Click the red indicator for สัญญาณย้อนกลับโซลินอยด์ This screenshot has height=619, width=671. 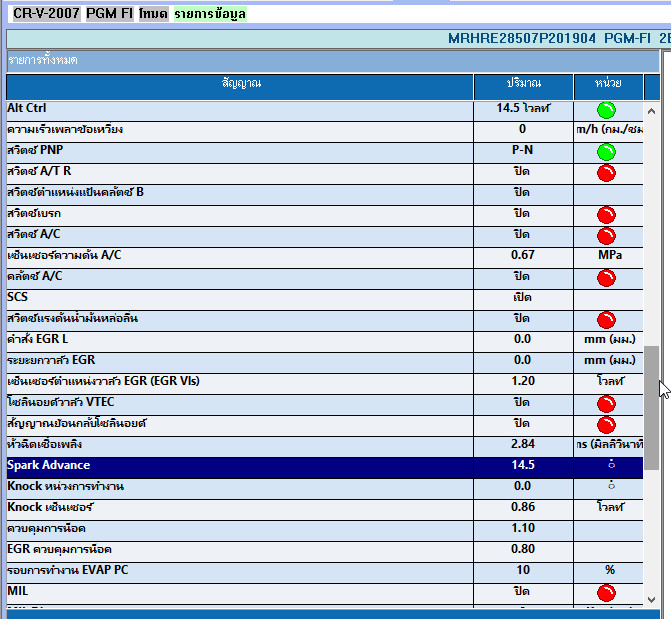tap(606, 425)
